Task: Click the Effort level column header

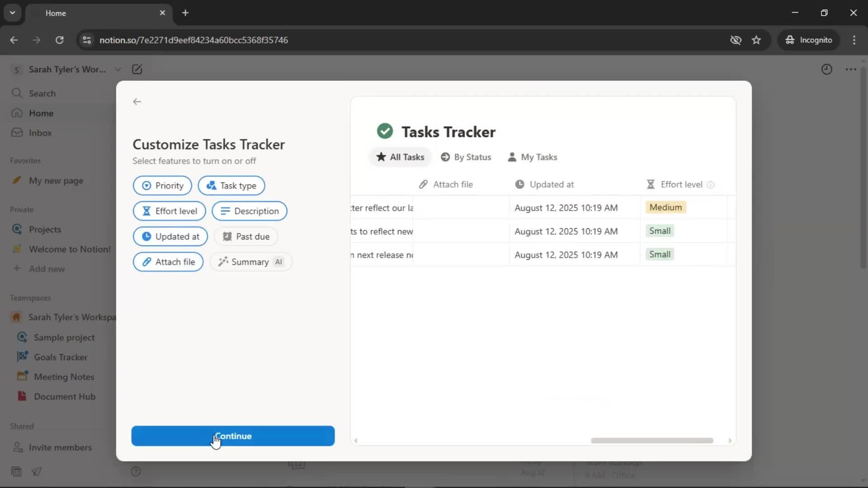Action: click(675, 184)
